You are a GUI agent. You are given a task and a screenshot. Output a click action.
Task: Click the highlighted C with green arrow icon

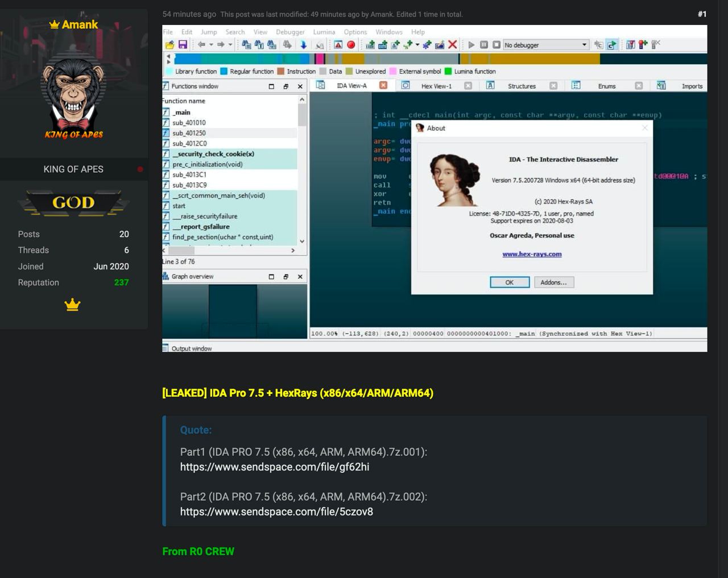(x=612, y=45)
